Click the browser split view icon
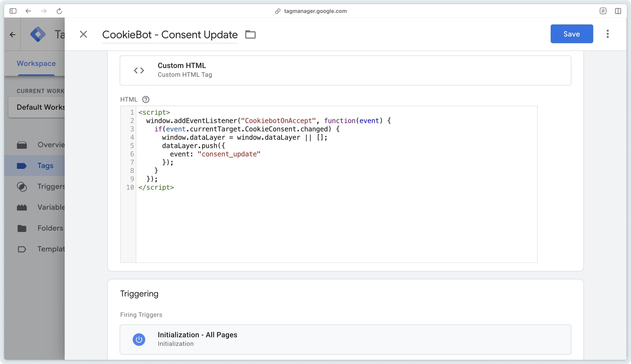 click(x=618, y=11)
